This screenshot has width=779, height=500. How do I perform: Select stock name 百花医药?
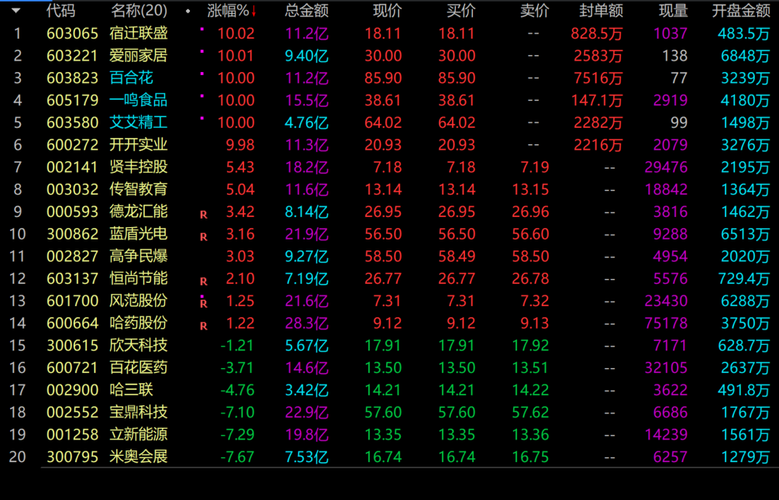(x=139, y=368)
